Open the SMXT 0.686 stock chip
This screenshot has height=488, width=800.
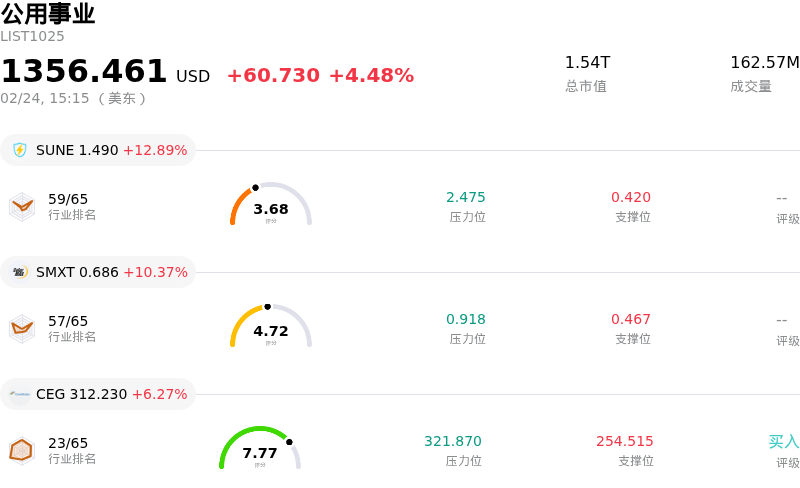point(98,272)
